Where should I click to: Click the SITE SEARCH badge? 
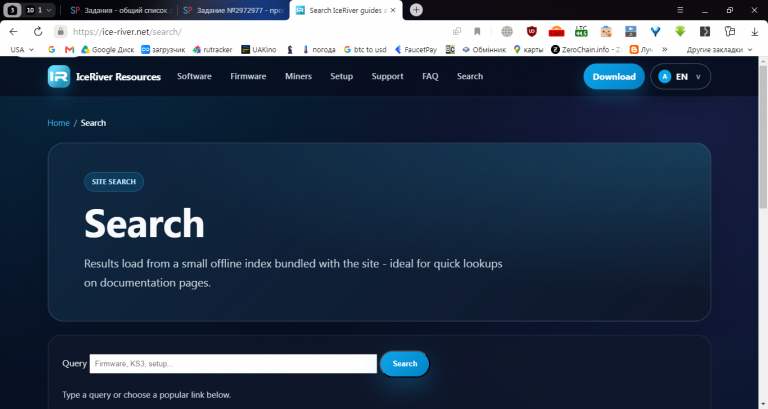[114, 182]
